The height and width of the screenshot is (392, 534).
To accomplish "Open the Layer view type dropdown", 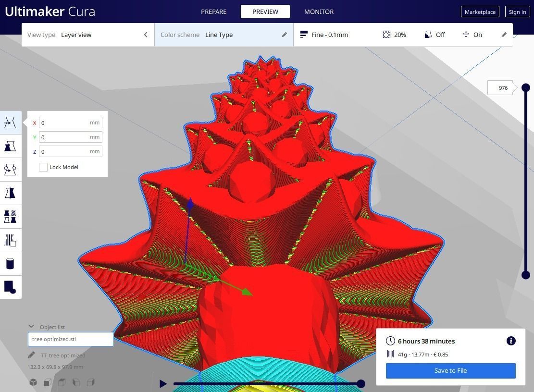I will click(88, 35).
